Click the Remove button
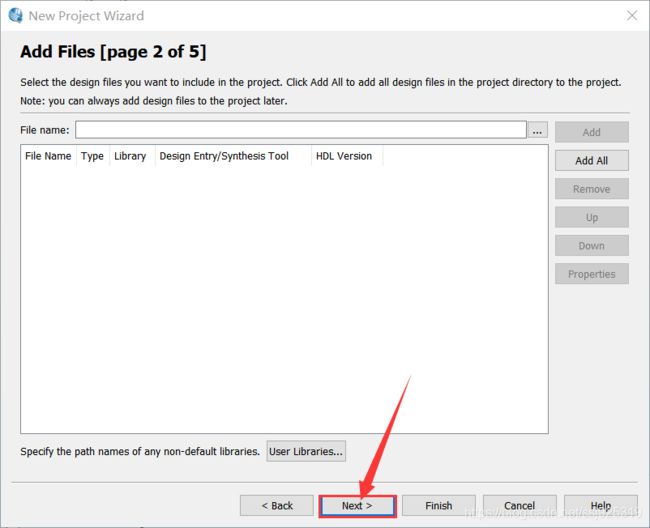Image resolution: width=650 pixels, height=528 pixels. [x=592, y=189]
